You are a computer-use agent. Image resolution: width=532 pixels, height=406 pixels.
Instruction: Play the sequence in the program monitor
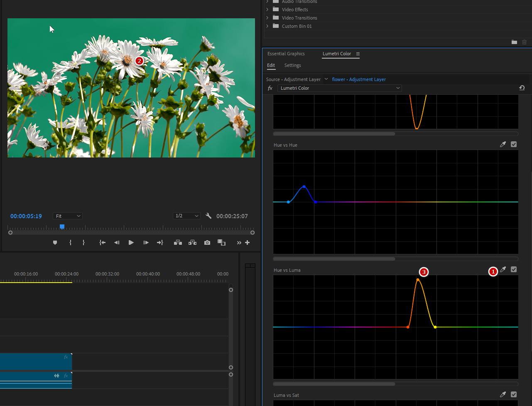131,243
